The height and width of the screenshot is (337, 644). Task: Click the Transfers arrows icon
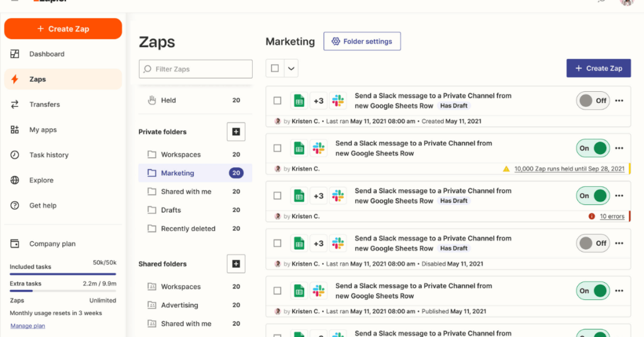pyautogui.click(x=15, y=104)
